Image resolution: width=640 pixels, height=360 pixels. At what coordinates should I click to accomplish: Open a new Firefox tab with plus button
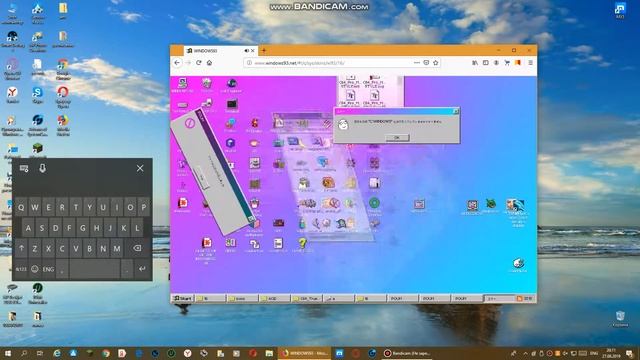pyautogui.click(x=264, y=51)
